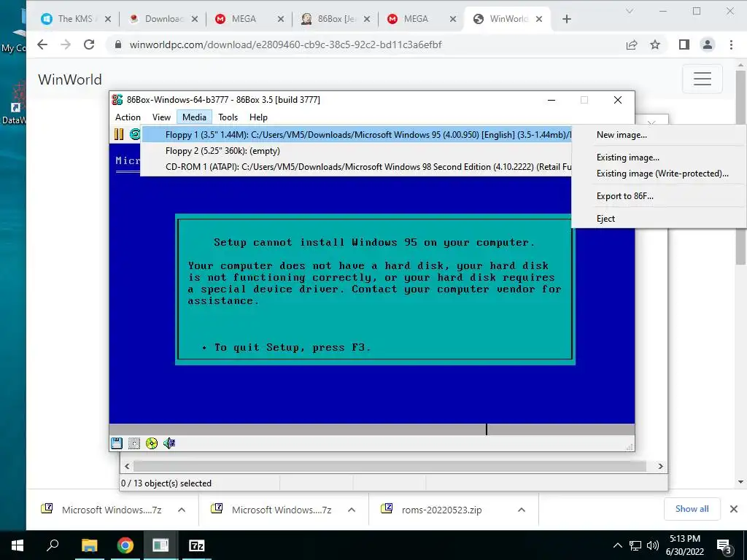Click the sound speaker status bar icon
This screenshot has width=747, height=560.
click(169, 443)
